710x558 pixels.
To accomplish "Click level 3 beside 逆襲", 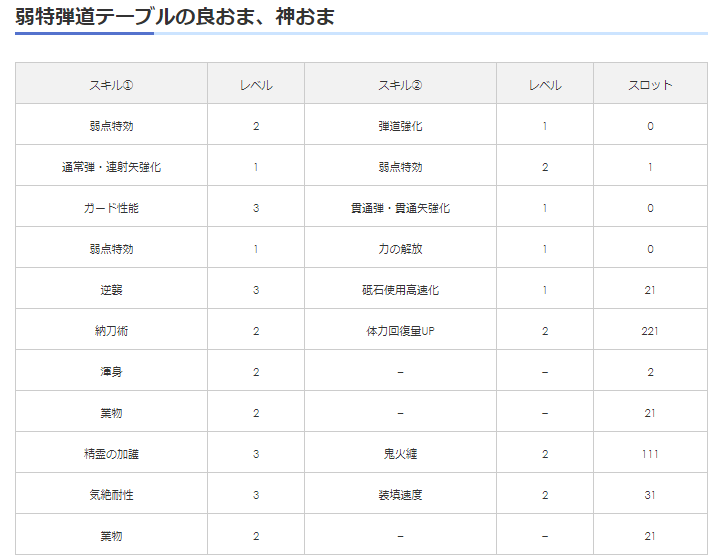I will [256, 290].
